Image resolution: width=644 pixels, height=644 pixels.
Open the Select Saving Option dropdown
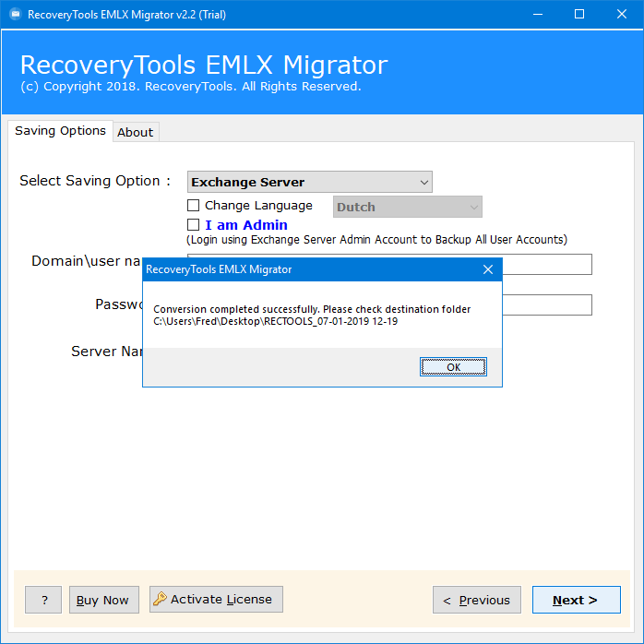click(x=310, y=182)
